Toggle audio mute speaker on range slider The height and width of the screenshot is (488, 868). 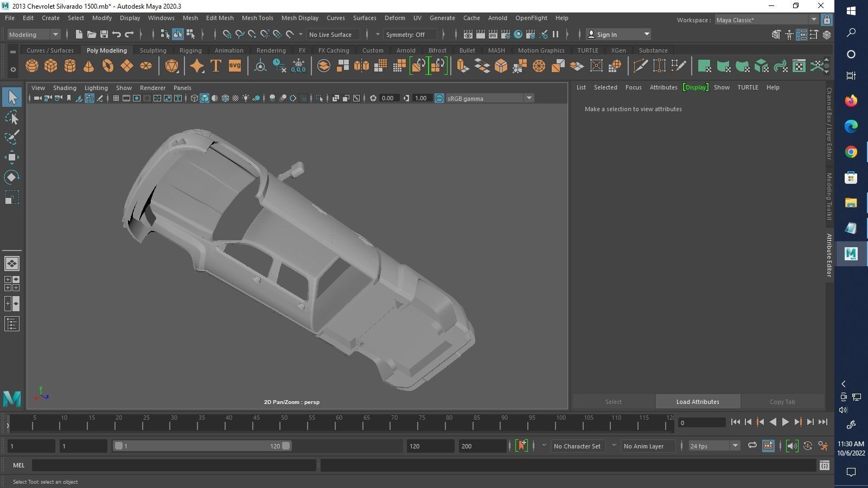click(x=792, y=446)
